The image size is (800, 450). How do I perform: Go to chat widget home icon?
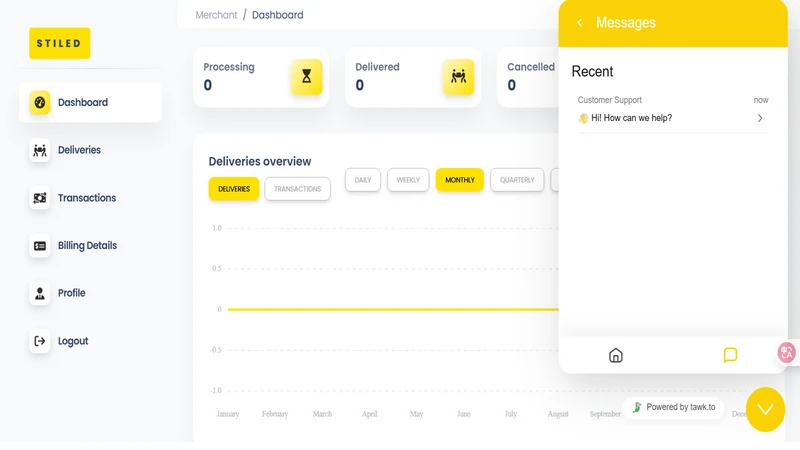pos(616,355)
